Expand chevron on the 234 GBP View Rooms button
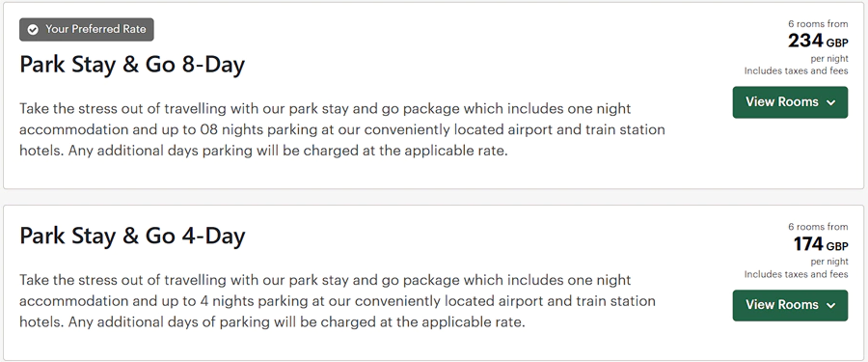This screenshot has height=362, width=868. tap(830, 102)
